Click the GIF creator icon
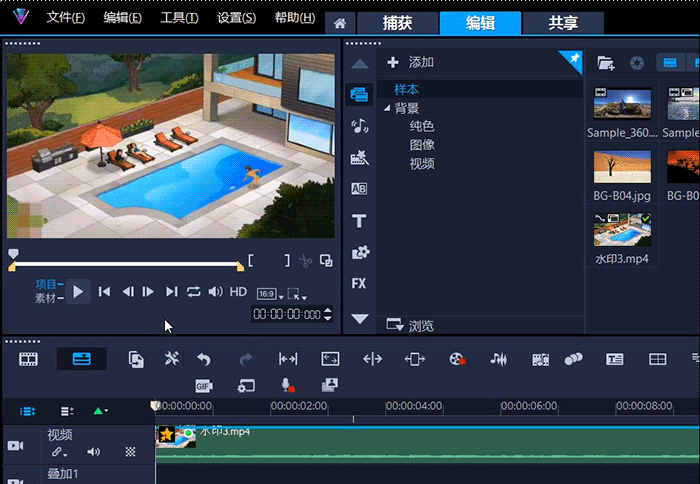Image resolution: width=700 pixels, height=484 pixels. point(204,386)
